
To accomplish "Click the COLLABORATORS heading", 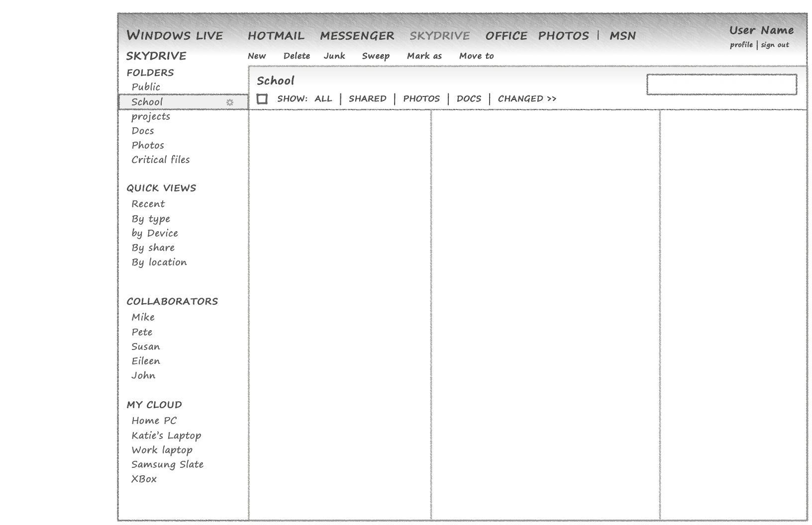I will 172,301.
